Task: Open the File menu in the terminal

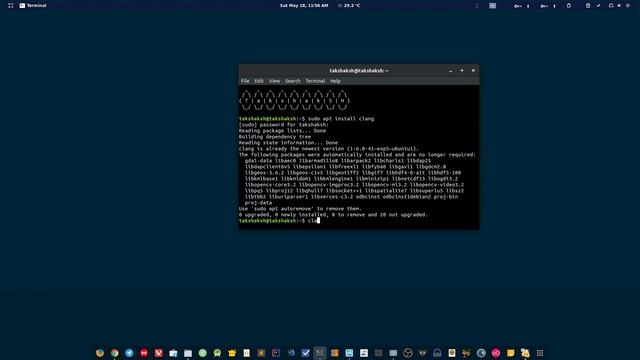Action: click(x=245, y=81)
